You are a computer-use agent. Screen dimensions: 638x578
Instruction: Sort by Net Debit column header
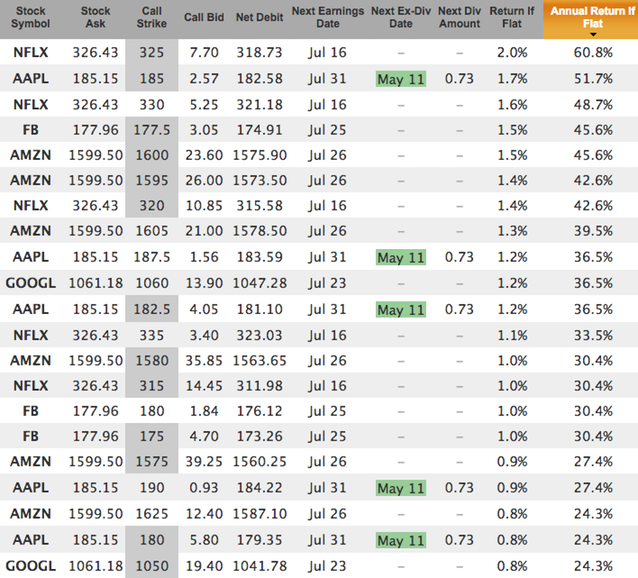259,17
